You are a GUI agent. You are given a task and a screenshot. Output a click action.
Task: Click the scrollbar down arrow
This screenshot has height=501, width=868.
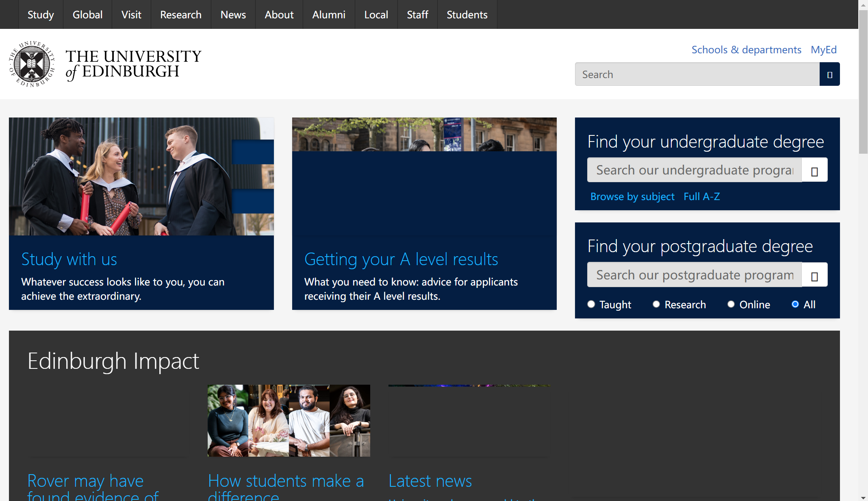coord(863,497)
